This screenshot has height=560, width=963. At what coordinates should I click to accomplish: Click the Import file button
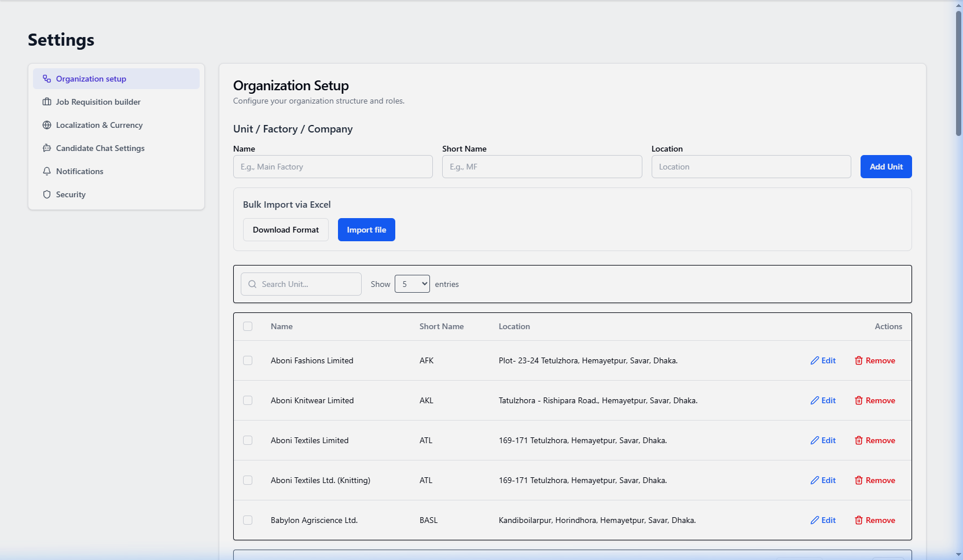coord(366,230)
